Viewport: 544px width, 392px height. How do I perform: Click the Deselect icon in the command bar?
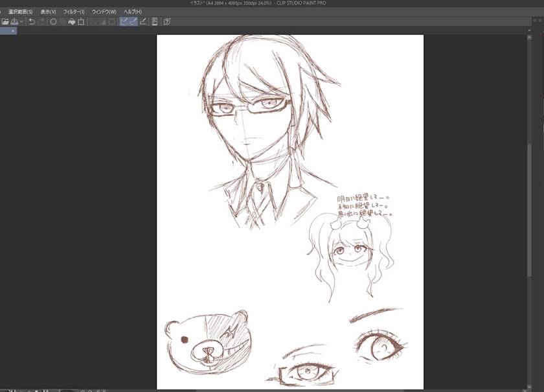93,21
